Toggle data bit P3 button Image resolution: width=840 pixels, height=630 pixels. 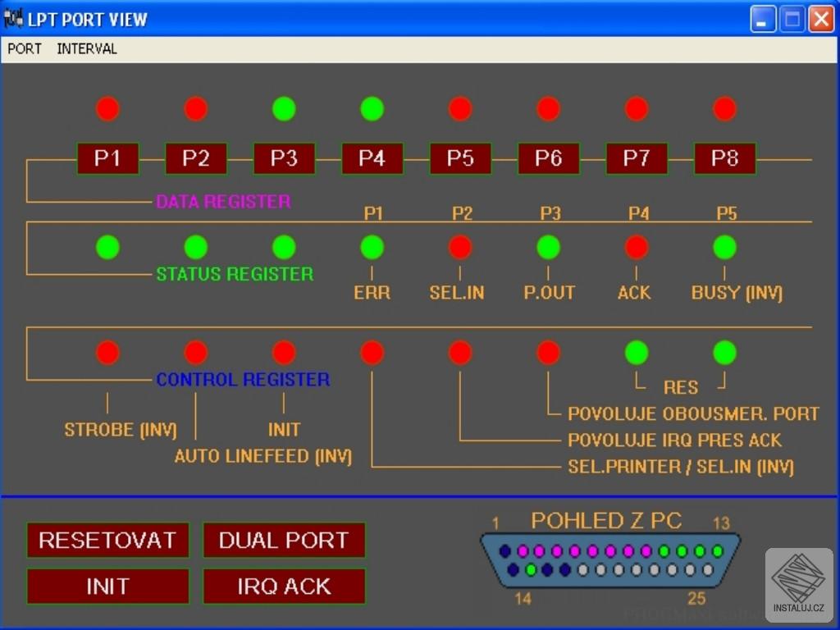(284, 158)
